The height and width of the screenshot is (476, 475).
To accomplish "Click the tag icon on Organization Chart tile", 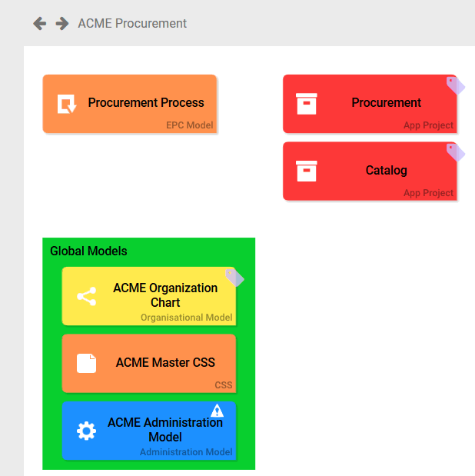I will 234,278.
